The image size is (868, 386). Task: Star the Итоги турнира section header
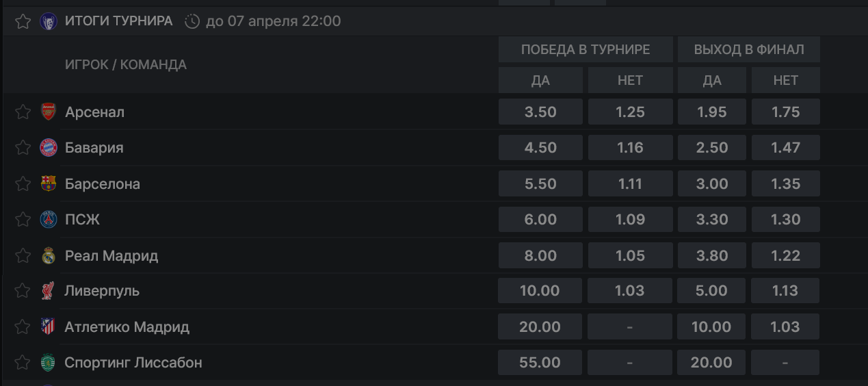pyautogui.click(x=23, y=21)
